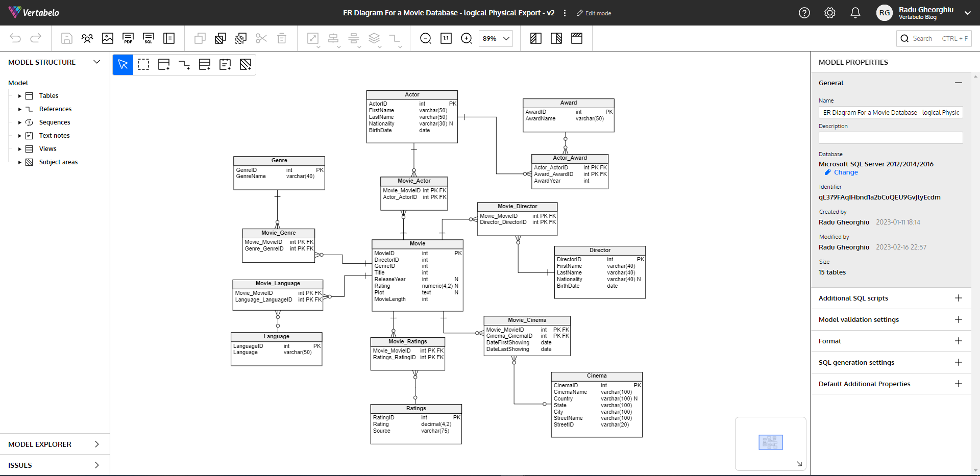Select the Director table header
The height and width of the screenshot is (476, 980).
coord(600,250)
